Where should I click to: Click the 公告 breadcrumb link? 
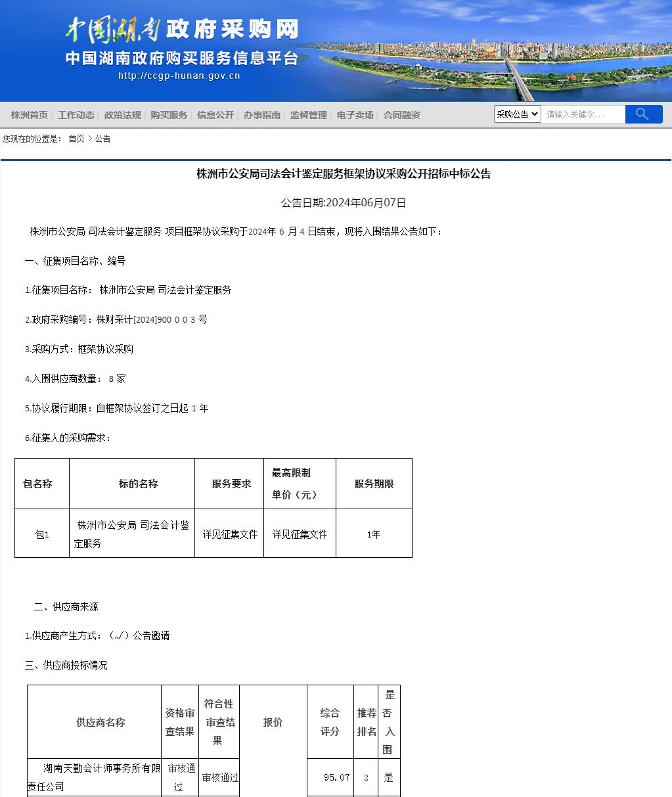[x=102, y=139]
